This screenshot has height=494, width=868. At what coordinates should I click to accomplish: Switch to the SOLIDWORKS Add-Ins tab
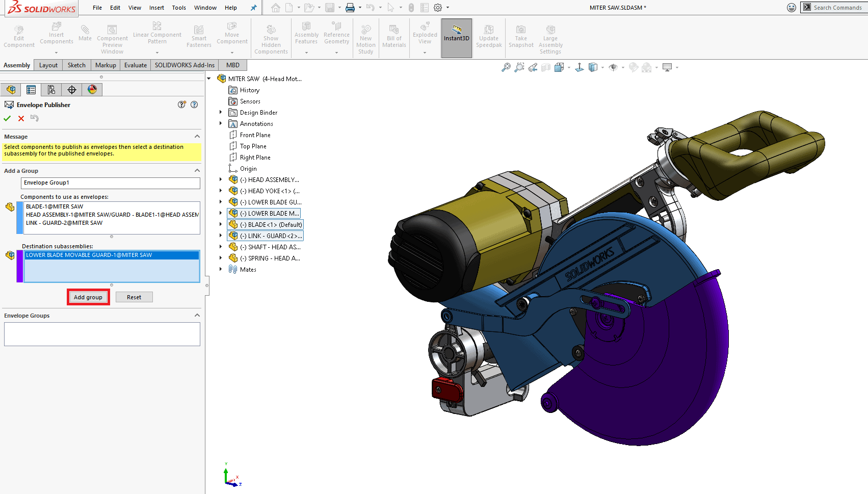pyautogui.click(x=185, y=65)
